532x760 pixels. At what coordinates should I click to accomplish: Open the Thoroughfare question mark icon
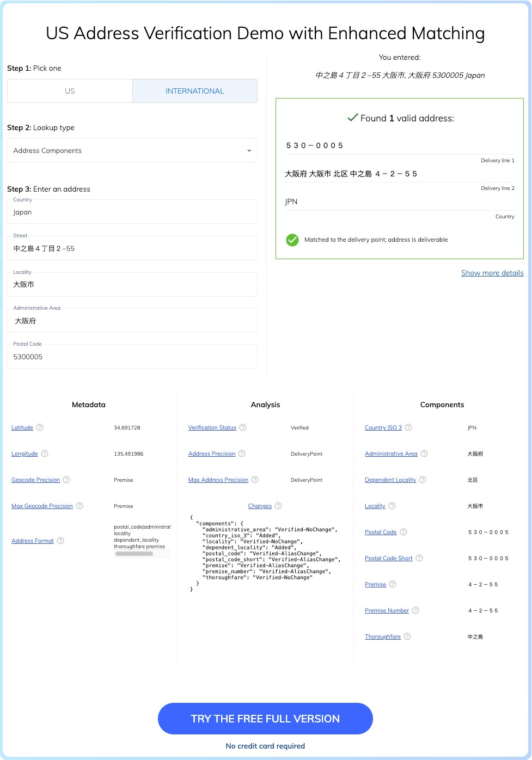tap(406, 636)
